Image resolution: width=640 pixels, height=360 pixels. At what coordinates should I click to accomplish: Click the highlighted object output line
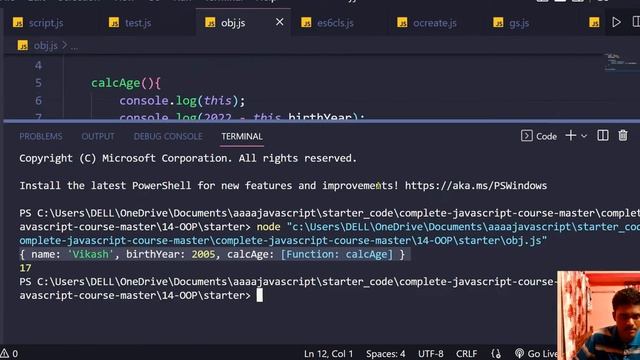215,254
